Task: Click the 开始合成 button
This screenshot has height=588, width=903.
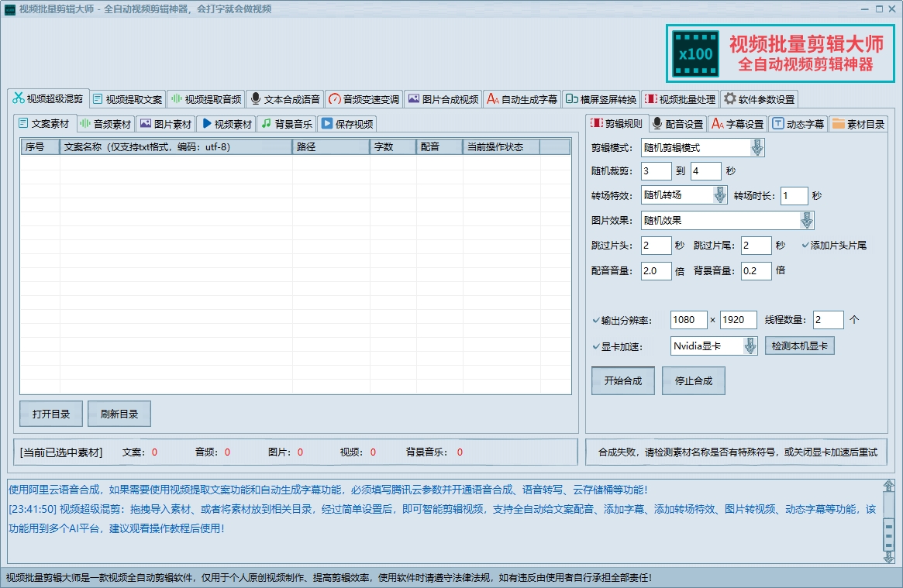Action: coord(622,380)
